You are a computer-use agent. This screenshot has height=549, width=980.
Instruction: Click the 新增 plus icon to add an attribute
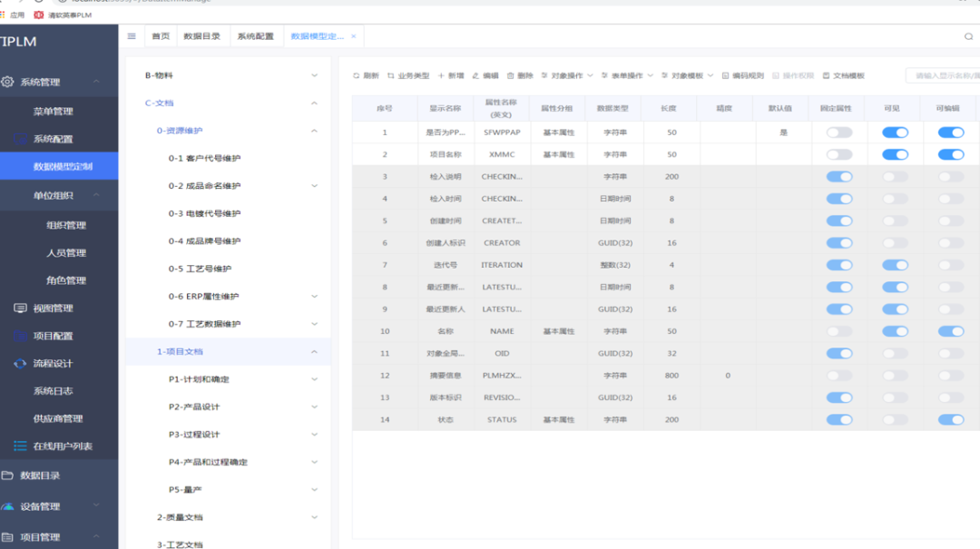[441, 75]
